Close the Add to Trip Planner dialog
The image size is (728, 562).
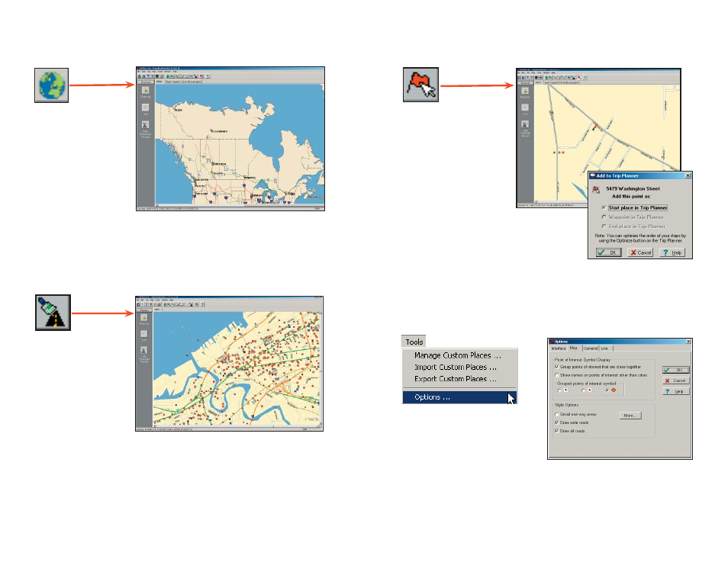click(688, 176)
